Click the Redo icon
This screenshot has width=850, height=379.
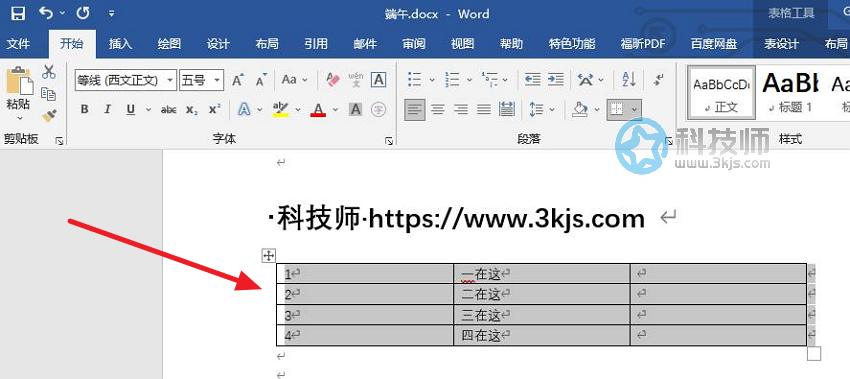(x=83, y=13)
